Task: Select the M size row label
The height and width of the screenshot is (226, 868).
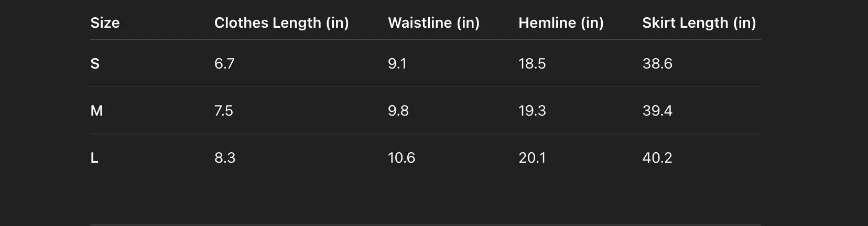Action: tap(96, 111)
